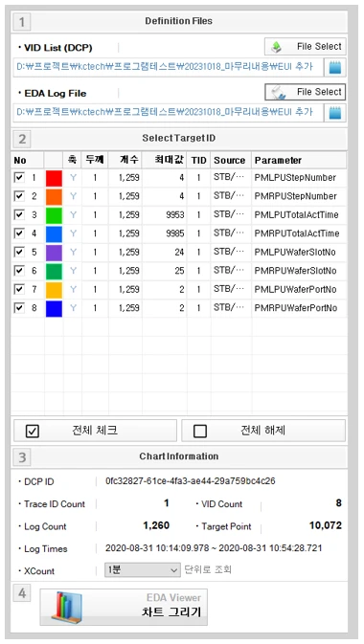Screen dimensions: 364x644
Task: Click the Chart Information section header
Action: [x=178, y=456]
